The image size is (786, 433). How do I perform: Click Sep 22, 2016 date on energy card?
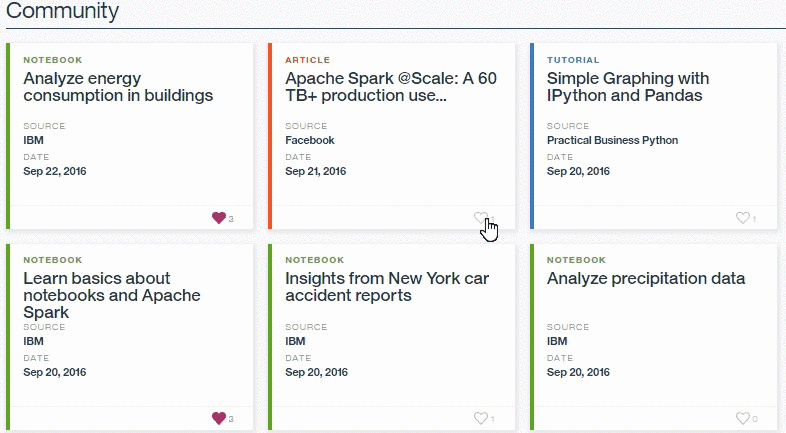pos(55,172)
